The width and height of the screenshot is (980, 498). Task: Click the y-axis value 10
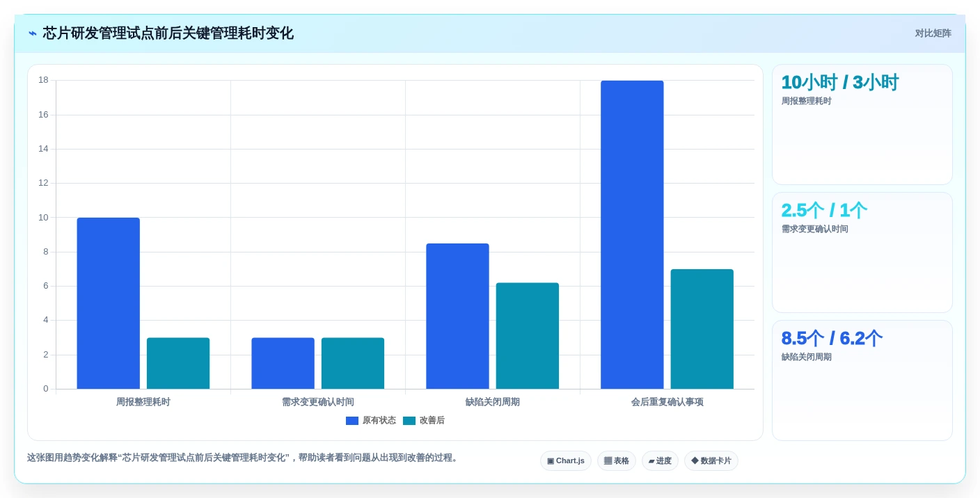(43, 217)
